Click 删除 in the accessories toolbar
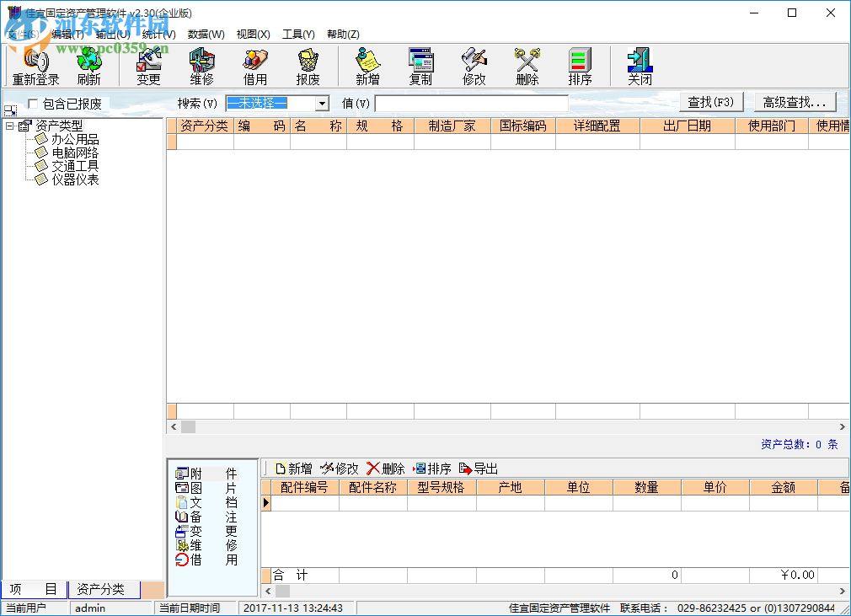This screenshot has height=616, width=851. [x=386, y=469]
